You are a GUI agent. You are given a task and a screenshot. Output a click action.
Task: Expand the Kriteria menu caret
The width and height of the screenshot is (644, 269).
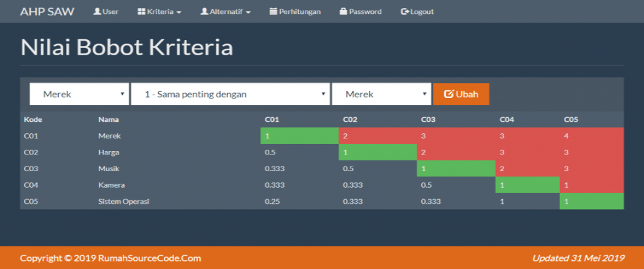[x=179, y=13]
